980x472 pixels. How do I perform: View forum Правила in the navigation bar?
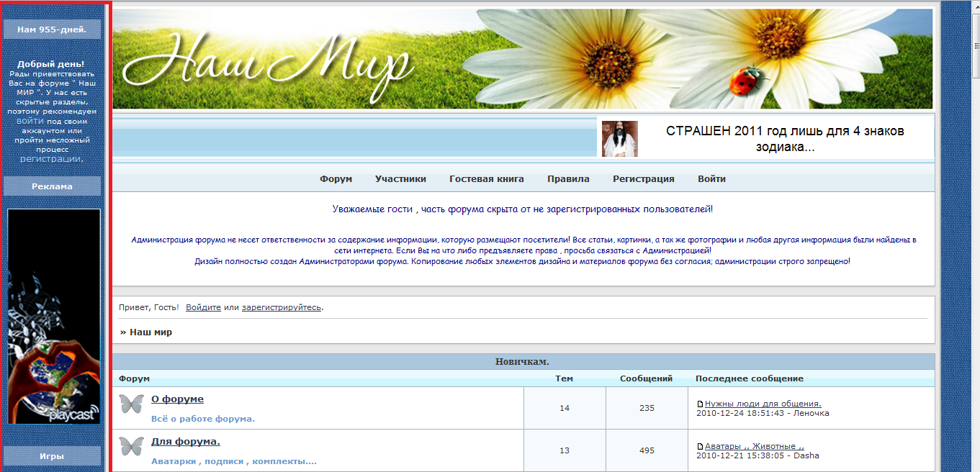pyautogui.click(x=568, y=179)
